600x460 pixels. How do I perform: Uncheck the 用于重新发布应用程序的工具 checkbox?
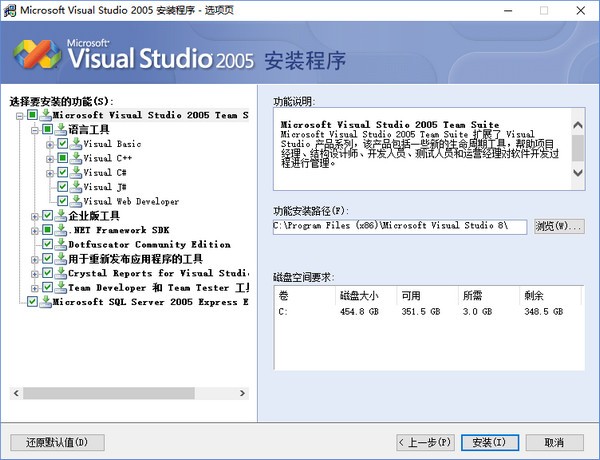[47, 259]
